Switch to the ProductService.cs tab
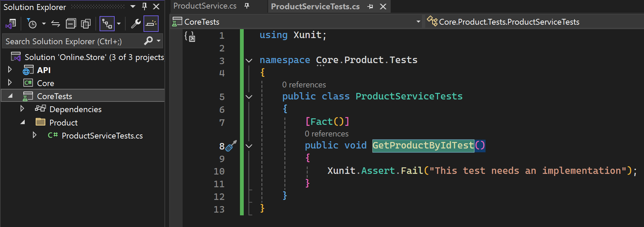644x227 pixels. pyautogui.click(x=205, y=6)
